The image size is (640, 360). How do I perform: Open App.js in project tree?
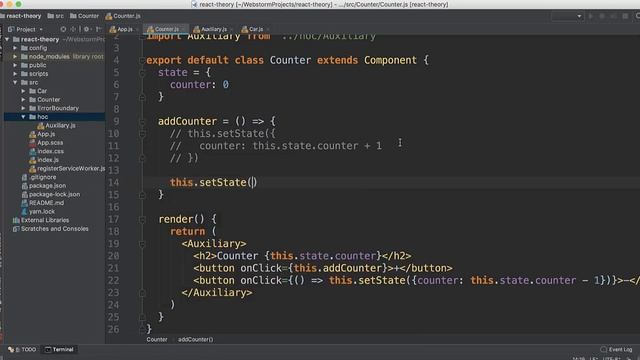pyautogui.click(x=42, y=134)
